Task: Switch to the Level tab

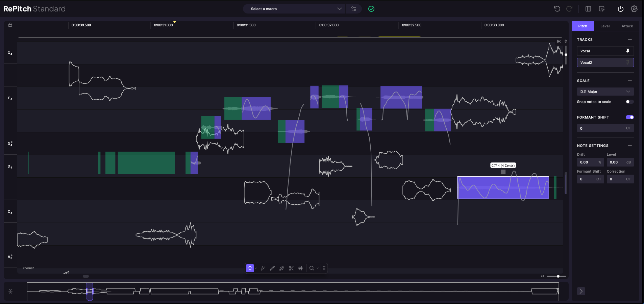Action: [605, 26]
